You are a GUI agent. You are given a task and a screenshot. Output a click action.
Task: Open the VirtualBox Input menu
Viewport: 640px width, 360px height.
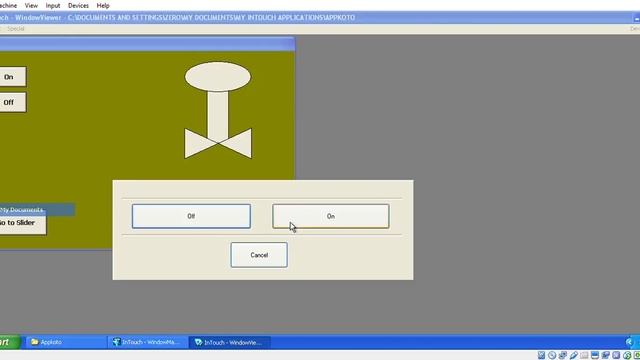click(53, 6)
